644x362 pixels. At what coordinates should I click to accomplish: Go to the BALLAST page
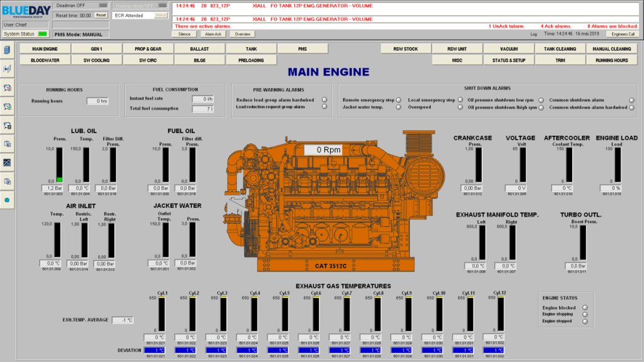tap(199, 49)
